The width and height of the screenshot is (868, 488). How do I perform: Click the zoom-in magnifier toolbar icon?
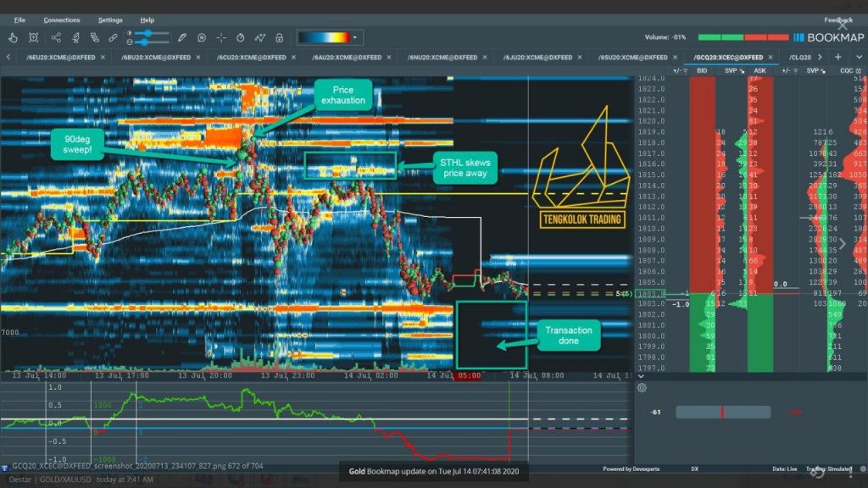coord(34,37)
